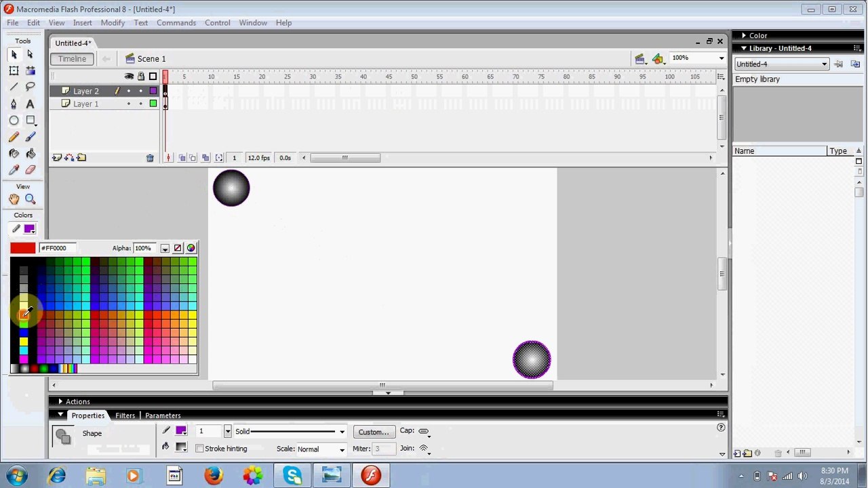Select the Free Transform tool
Screen dimensions: 868x488
[x=14, y=70]
